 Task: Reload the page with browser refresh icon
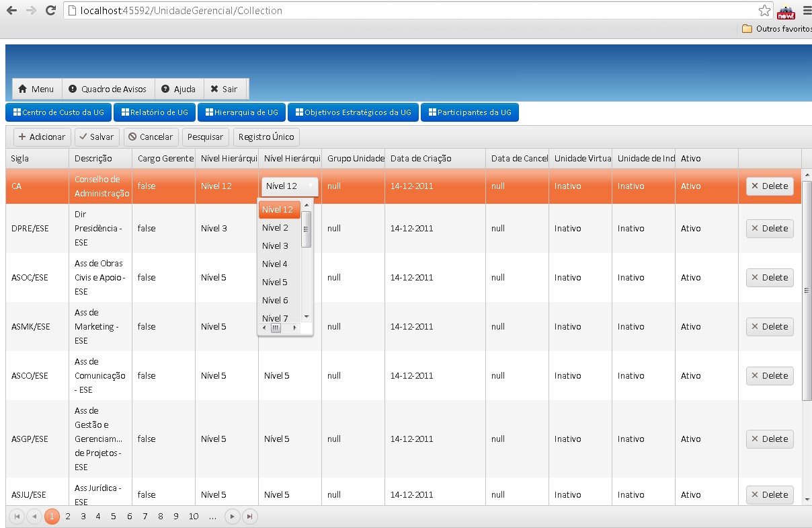coord(50,11)
